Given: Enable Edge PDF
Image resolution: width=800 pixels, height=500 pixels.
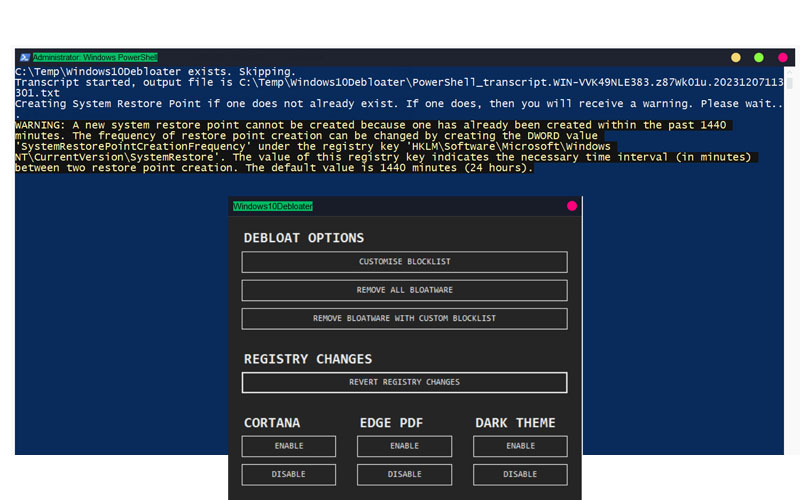Looking at the screenshot, I should tap(405, 446).
